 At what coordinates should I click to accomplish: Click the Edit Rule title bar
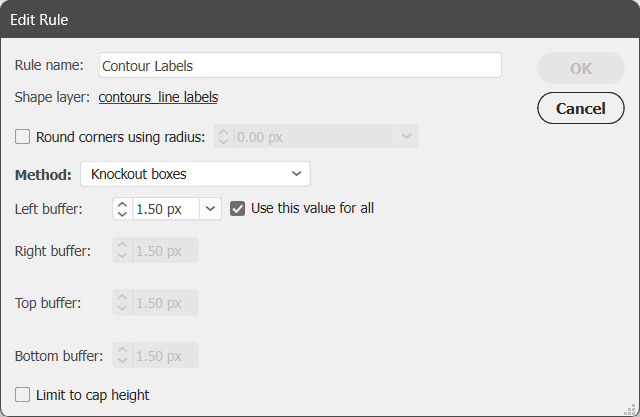pyautogui.click(x=320, y=19)
